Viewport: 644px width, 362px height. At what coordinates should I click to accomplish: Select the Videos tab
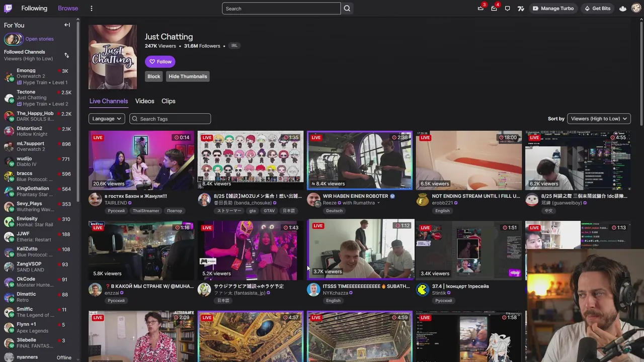click(x=144, y=101)
